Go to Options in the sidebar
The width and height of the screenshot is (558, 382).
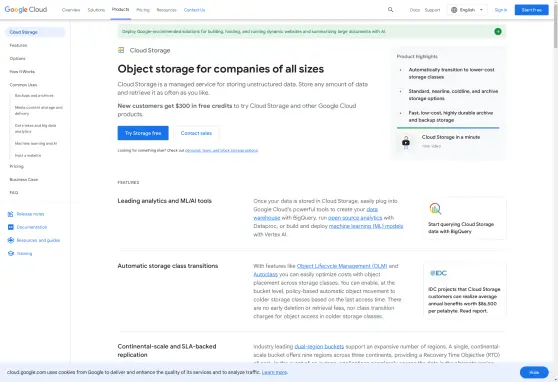tap(17, 58)
